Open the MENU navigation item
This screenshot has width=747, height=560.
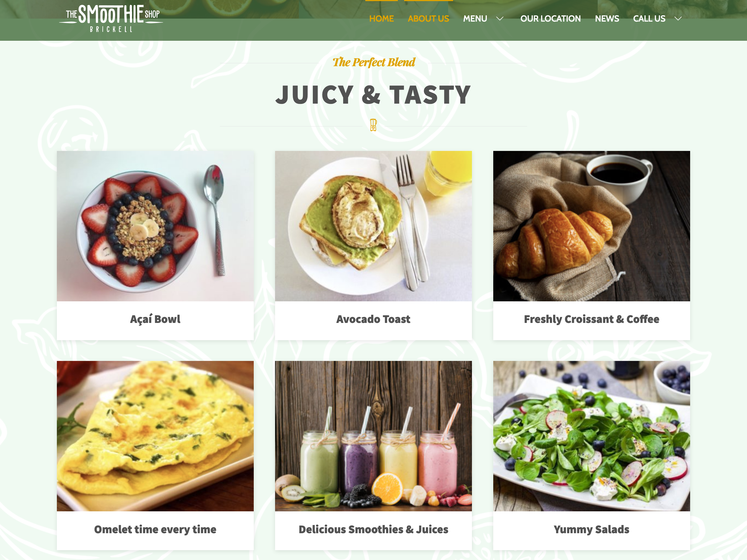tap(475, 19)
